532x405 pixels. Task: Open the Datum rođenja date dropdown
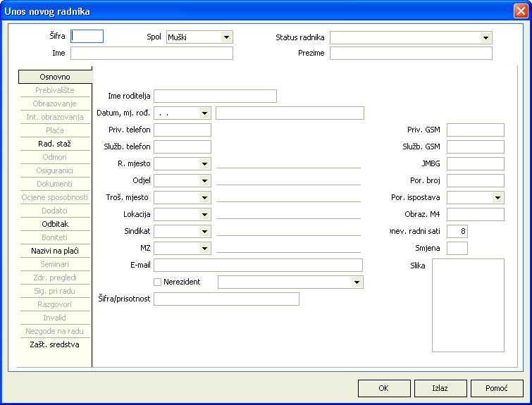coord(204,113)
